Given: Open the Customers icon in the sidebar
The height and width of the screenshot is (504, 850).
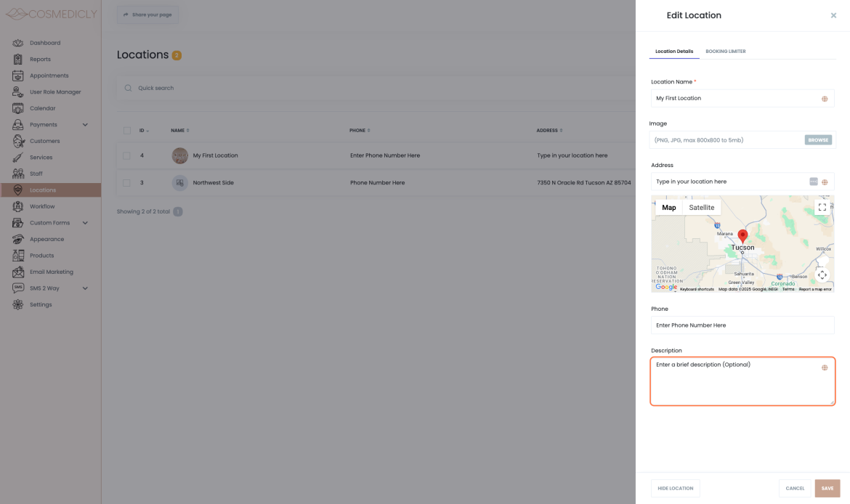Looking at the screenshot, I should pyautogui.click(x=18, y=141).
